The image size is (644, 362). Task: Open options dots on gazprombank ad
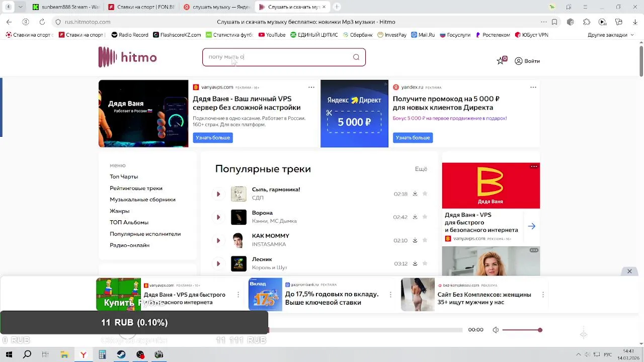tap(390, 295)
